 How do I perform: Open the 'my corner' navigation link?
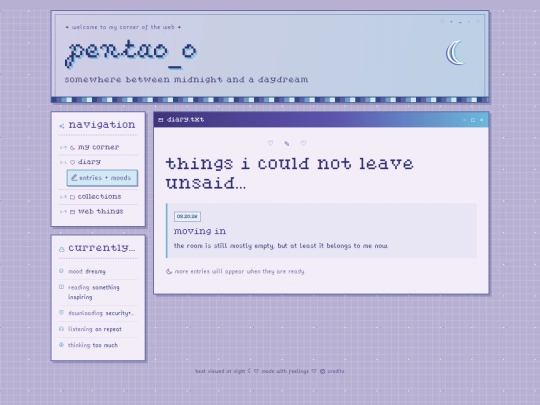98,147
